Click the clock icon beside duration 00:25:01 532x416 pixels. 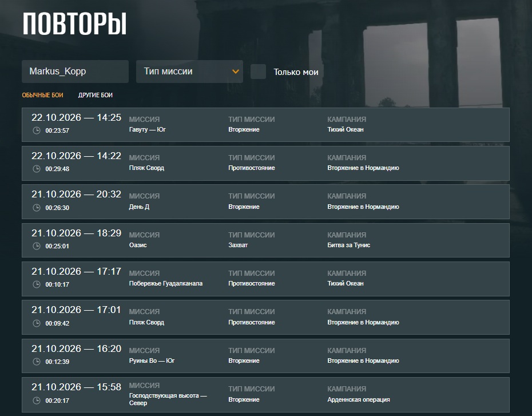[x=36, y=246]
